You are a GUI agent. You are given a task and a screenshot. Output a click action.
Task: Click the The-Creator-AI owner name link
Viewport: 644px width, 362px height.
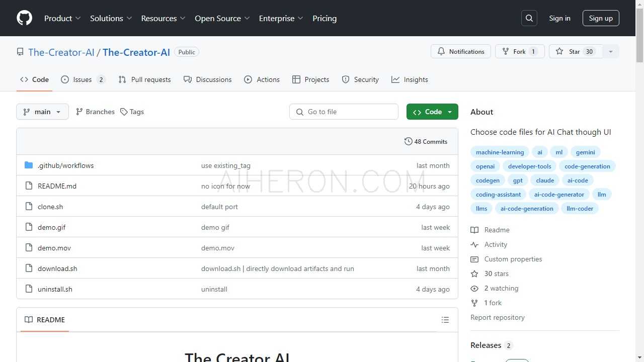[x=61, y=52]
